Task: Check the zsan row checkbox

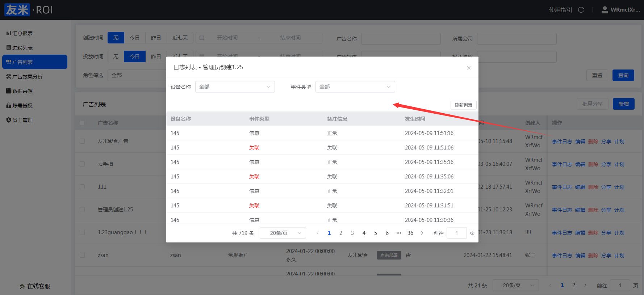Action: [x=82, y=255]
